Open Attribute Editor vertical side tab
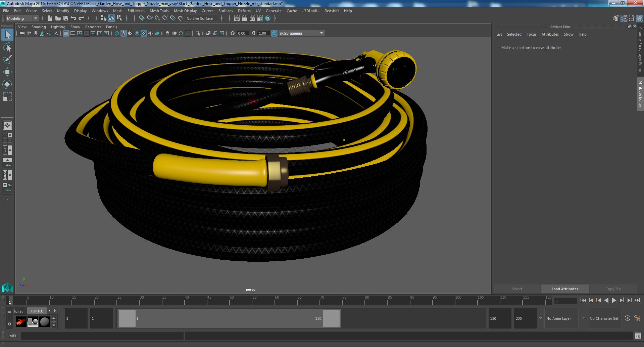 pyautogui.click(x=640, y=94)
